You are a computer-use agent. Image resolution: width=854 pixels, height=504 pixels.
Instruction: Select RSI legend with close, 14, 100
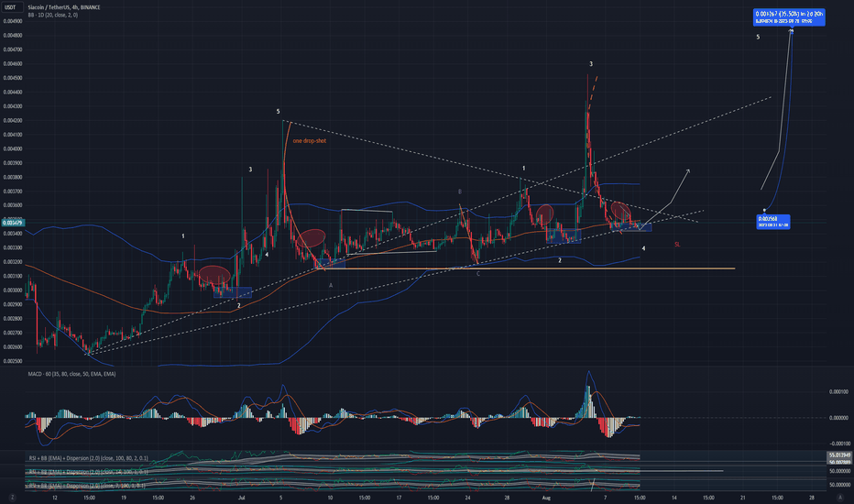coord(87,472)
